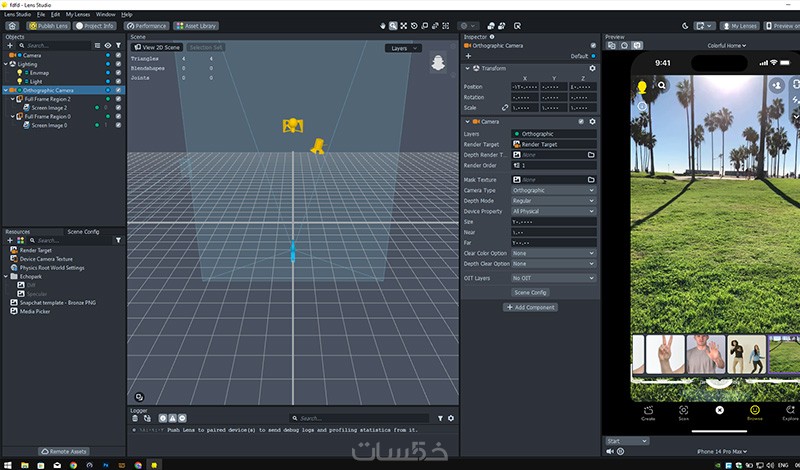Open colorful asset grid icon in Resources
800x470 pixels.
(x=20, y=240)
